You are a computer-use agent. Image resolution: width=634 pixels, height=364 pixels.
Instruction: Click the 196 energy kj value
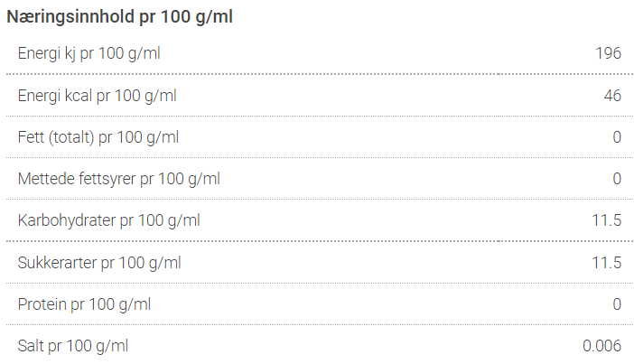coord(608,53)
